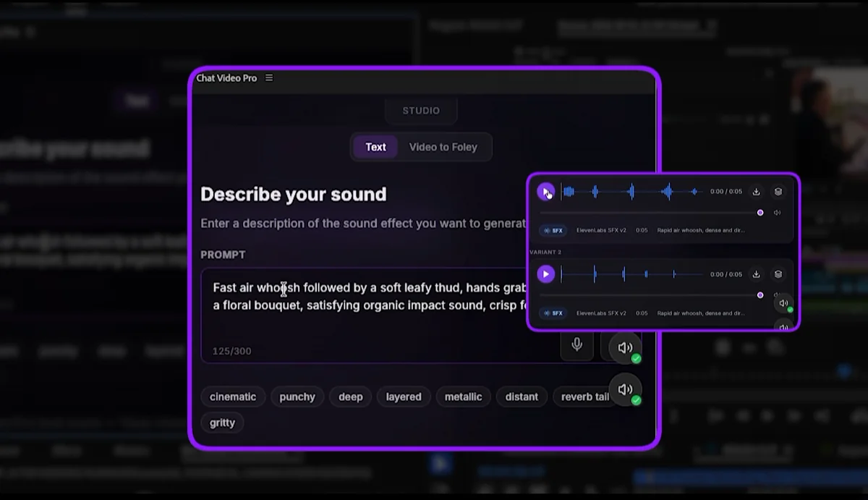Click the speaker icon beside the microphone
868x500 pixels.
click(625, 348)
